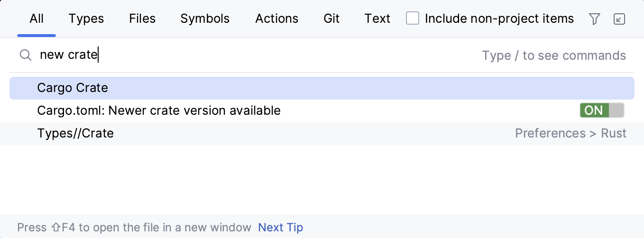Screen dimensions: 644x238
Task: Click the magnifying glass search icon
Action: pyautogui.click(x=25, y=55)
